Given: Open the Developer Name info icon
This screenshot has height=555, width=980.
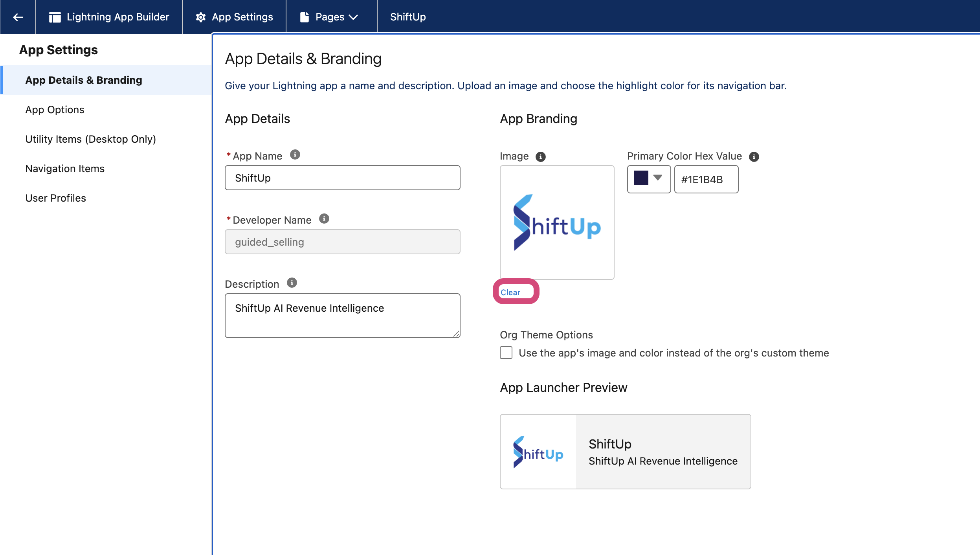Looking at the screenshot, I should tap(324, 219).
